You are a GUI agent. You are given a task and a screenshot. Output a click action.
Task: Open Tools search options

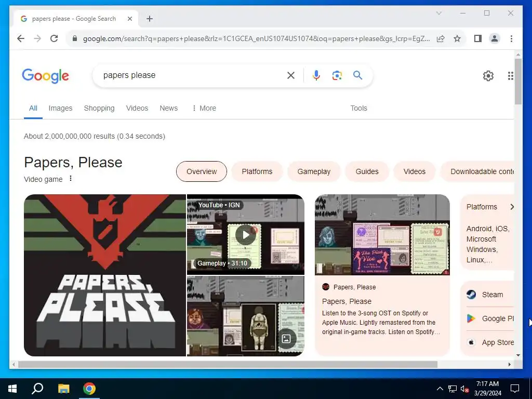pos(358,108)
